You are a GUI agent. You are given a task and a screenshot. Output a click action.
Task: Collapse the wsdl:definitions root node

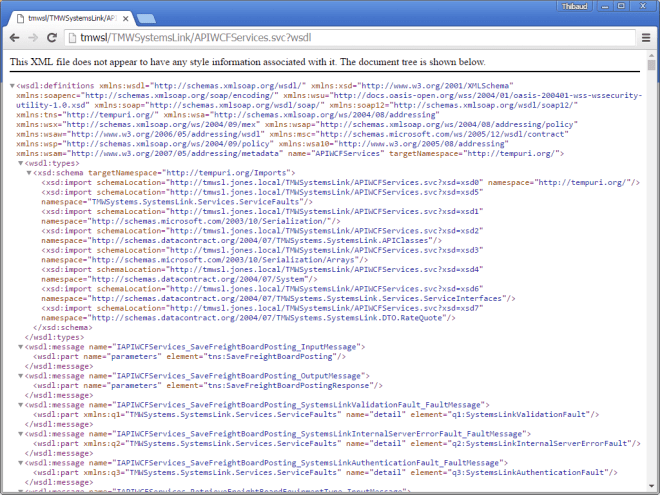(12, 87)
